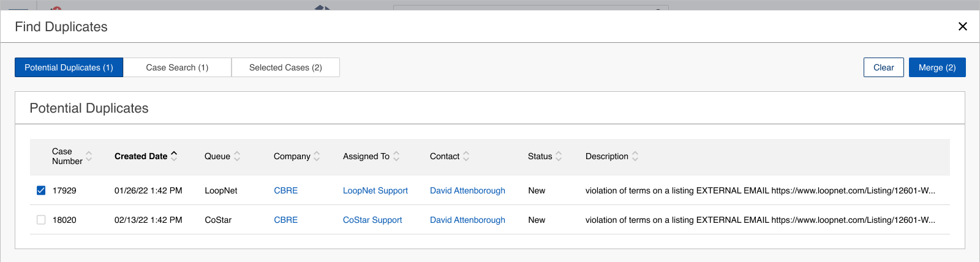The height and width of the screenshot is (262, 980).
Task: Close the Find Duplicates dialog
Action: point(962,26)
